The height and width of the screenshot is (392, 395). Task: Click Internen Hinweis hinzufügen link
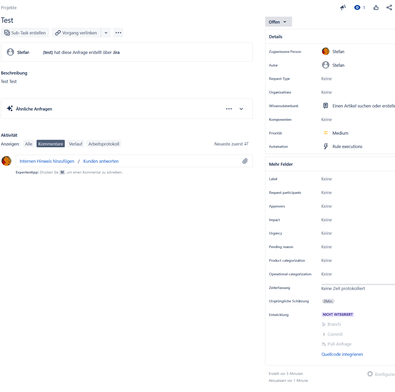[47, 161]
